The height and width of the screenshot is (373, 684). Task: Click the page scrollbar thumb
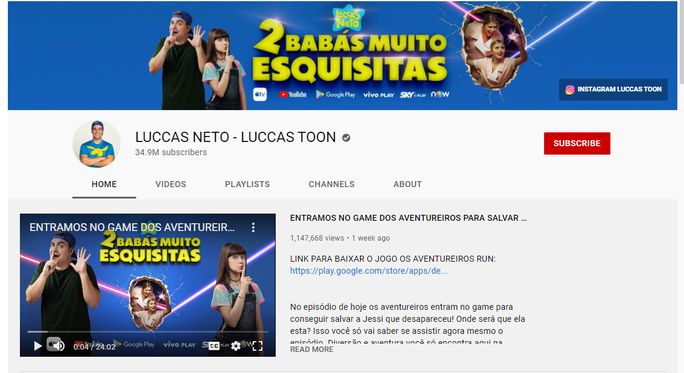(x=681, y=41)
